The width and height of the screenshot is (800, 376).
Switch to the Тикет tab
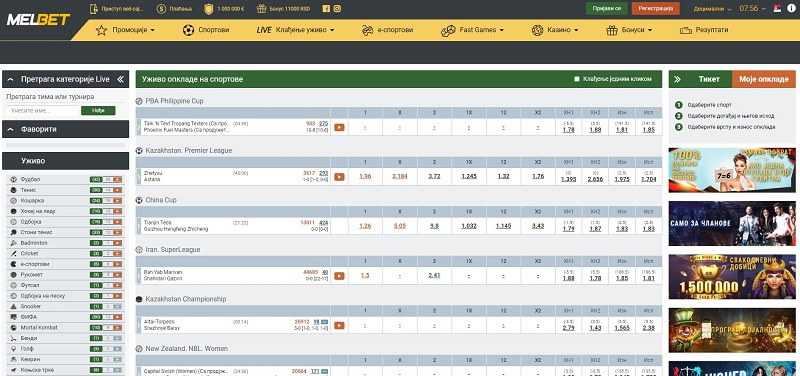click(x=709, y=79)
